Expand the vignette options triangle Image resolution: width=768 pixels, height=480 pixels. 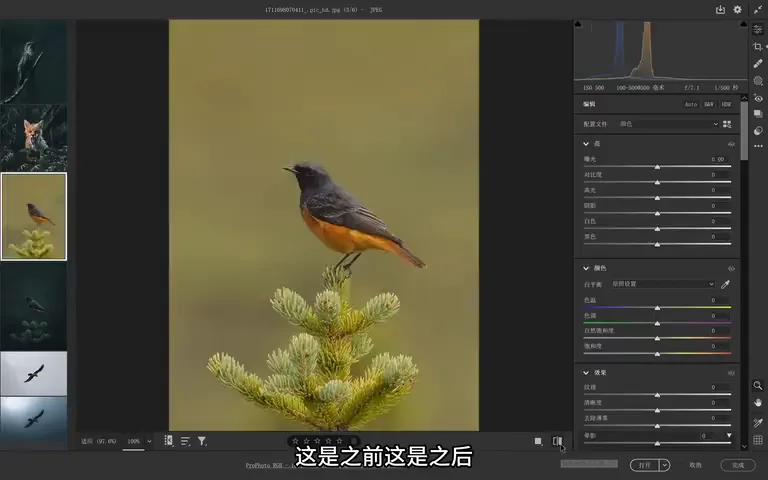coord(729,435)
